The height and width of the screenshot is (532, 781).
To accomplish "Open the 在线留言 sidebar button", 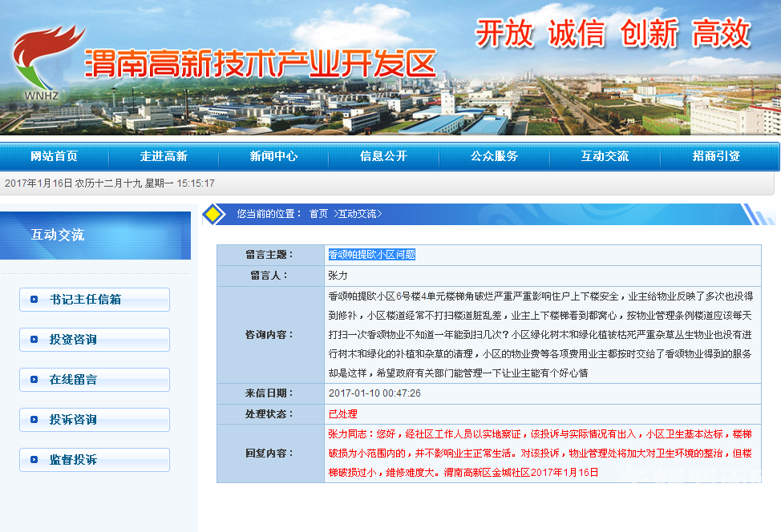I will point(95,380).
